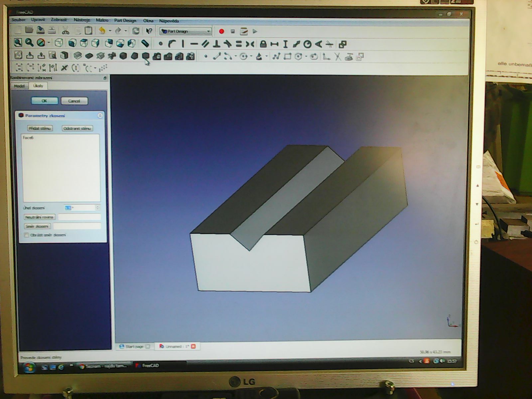
Task: Click the paste clipboard icon
Action: coord(88,31)
